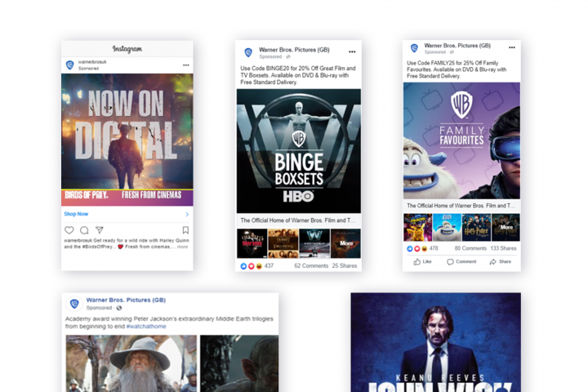The height and width of the screenshot is (392, 588).
Task: Click 'The Official Home of Warner Bros.' under Family Favourites
Action: pyautogui.click(x=461, y=206)
